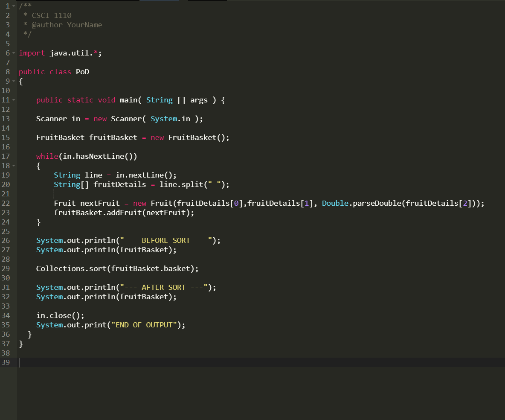Image resolution: width=505 pixels, height=420 pixels.
Task: Click 'java.util.*;' on line 6
Action: tap(75, 53)
